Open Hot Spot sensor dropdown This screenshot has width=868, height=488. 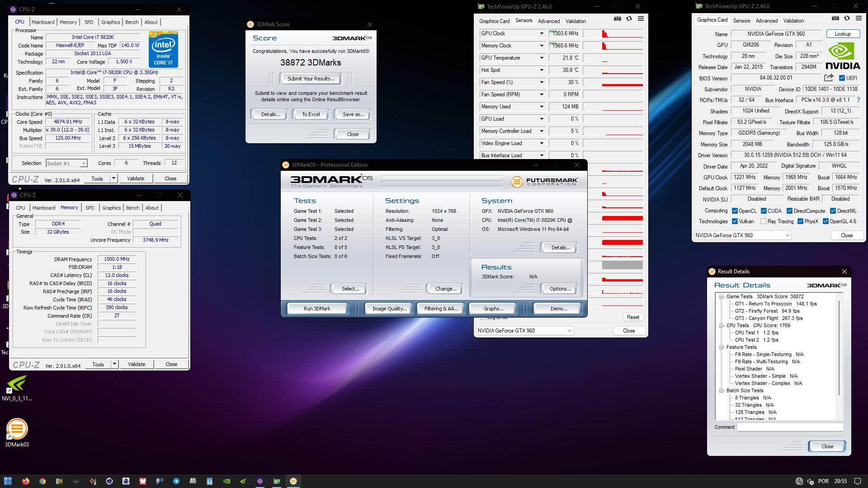[541, 70]
